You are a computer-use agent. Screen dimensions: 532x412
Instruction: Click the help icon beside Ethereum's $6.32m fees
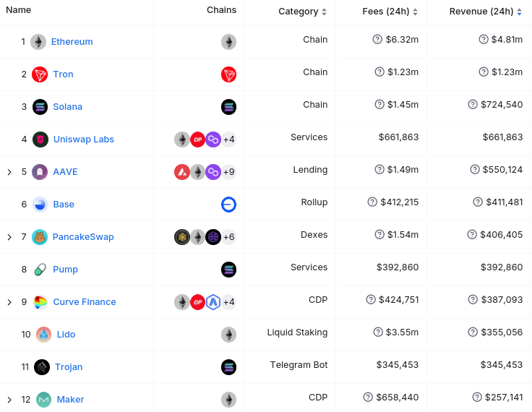click(377, 39)
